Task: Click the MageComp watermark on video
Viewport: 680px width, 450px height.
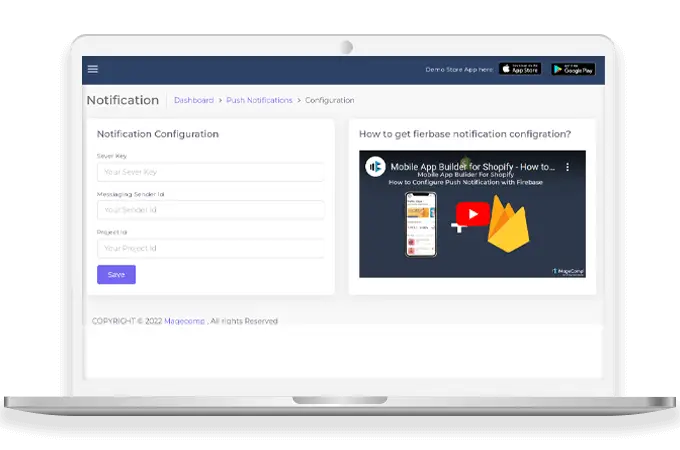Action: [x=567, y=270]
